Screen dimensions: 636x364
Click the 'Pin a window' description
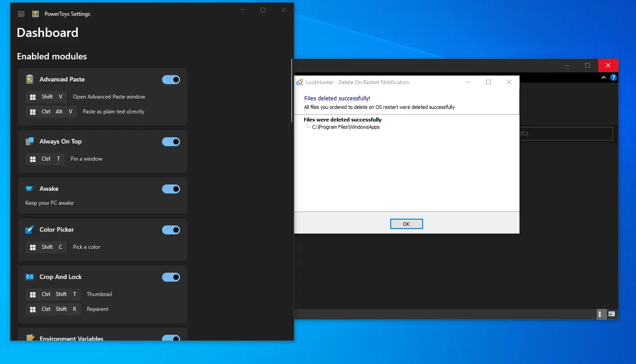[x=86, y=159]
